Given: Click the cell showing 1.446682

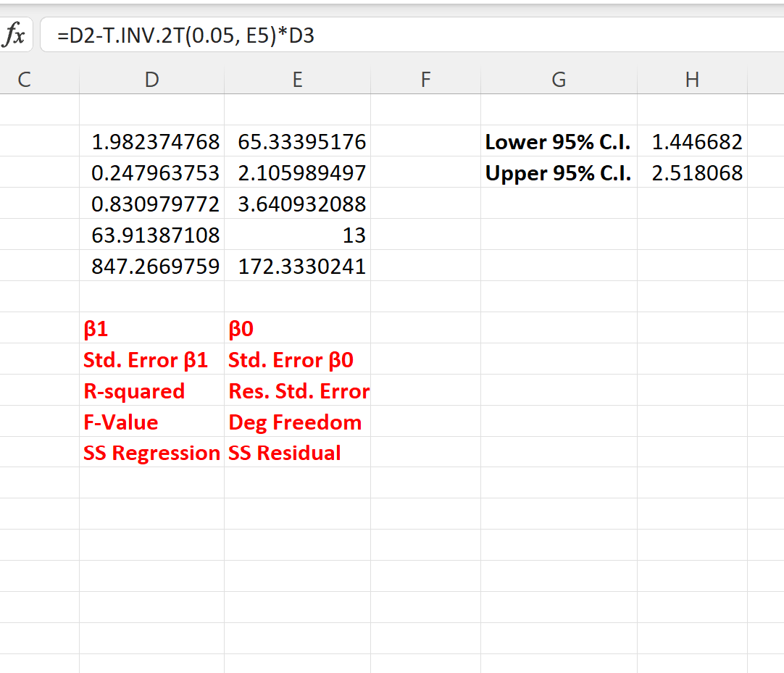Looking at the screenshot, I should click(x=692, y=142).
